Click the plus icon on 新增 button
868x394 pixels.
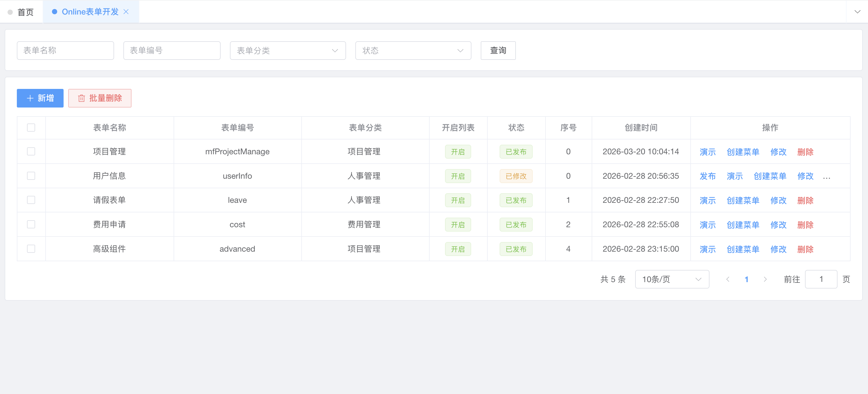30,98
